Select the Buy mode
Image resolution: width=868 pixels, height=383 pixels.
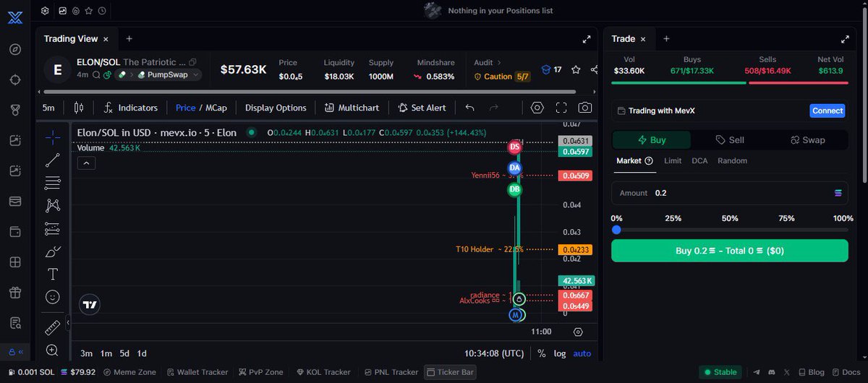[x=652, y=140]
